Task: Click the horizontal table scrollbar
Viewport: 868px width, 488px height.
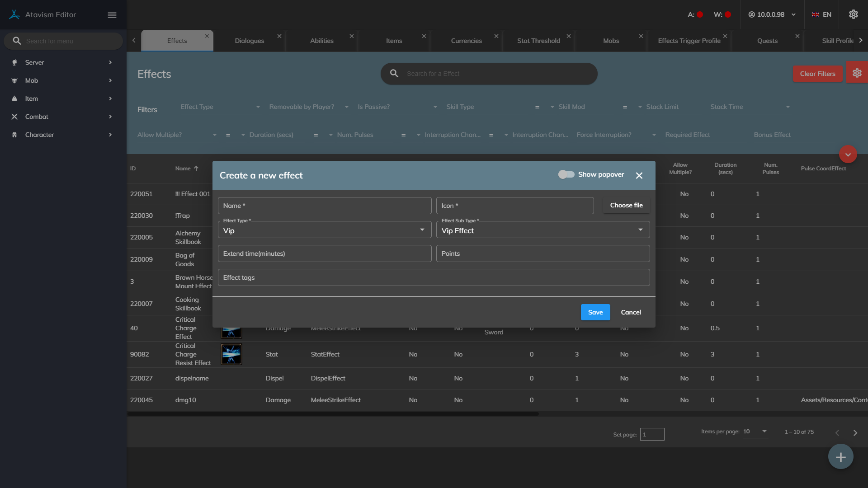Action: [x=333, y=414]
